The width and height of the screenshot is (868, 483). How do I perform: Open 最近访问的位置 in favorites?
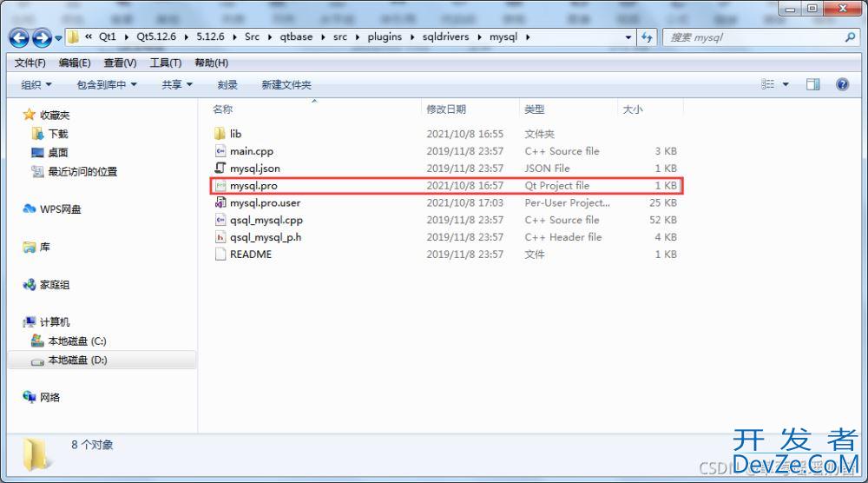pyautogui.click(x=82, y=172)
